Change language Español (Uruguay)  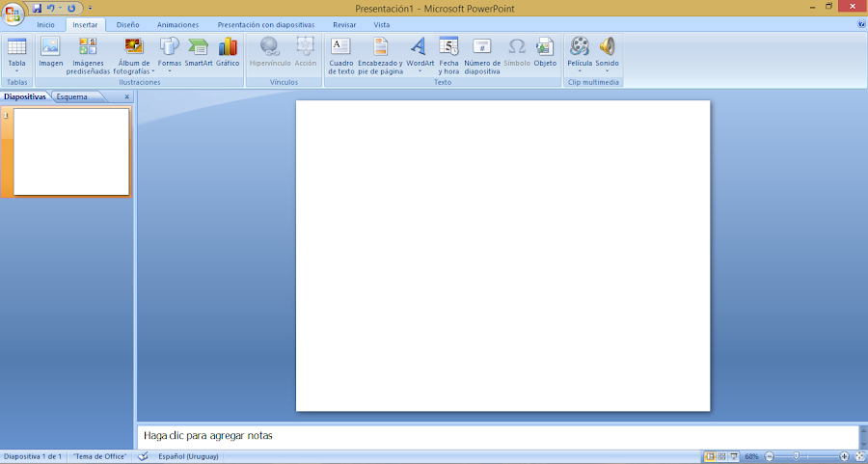pos(188,457)
